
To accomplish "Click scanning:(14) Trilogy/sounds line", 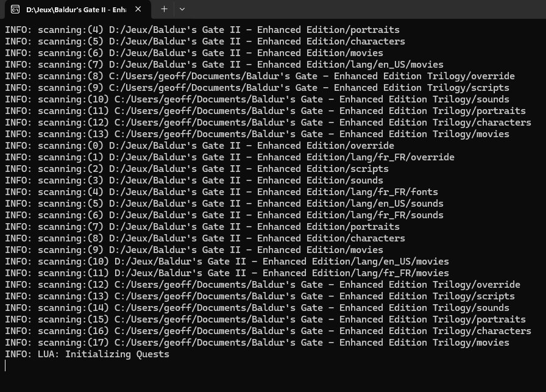I will click(257, 308).
